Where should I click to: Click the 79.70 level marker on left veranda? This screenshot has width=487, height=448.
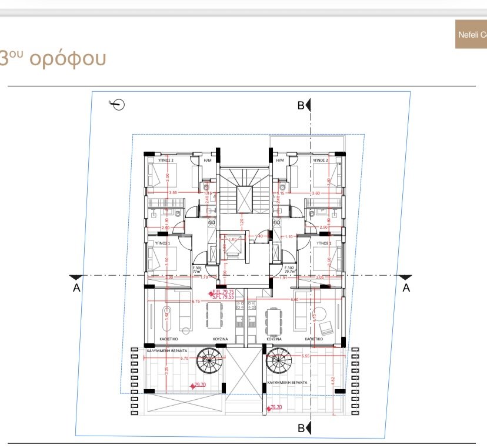tap(199, 385)
